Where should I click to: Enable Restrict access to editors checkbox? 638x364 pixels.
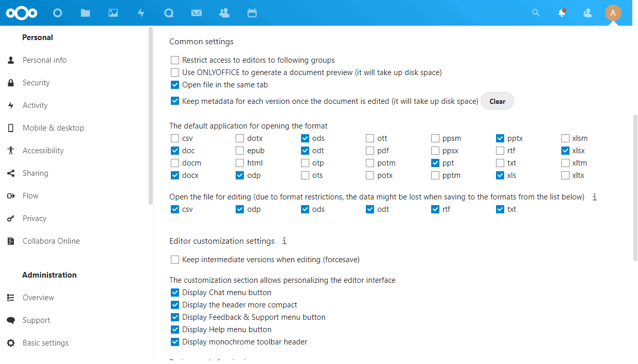coord(175,60)
